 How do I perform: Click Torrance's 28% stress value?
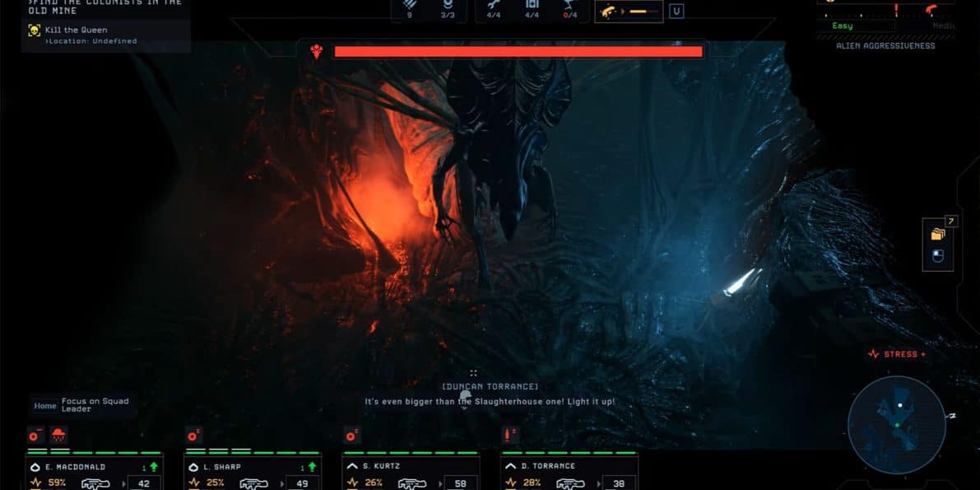pos(532,483)
